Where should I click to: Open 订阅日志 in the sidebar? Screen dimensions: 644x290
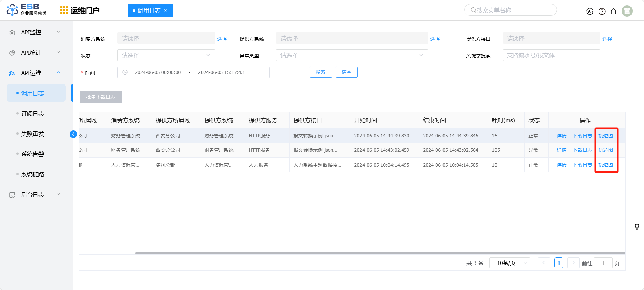click(x=32, y=114)
